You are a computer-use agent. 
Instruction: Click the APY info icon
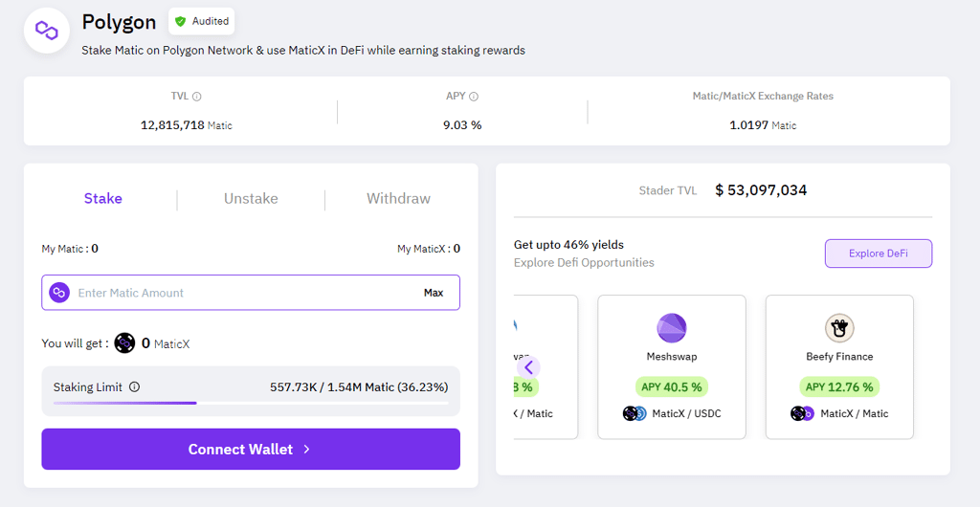tap(474, 97)
